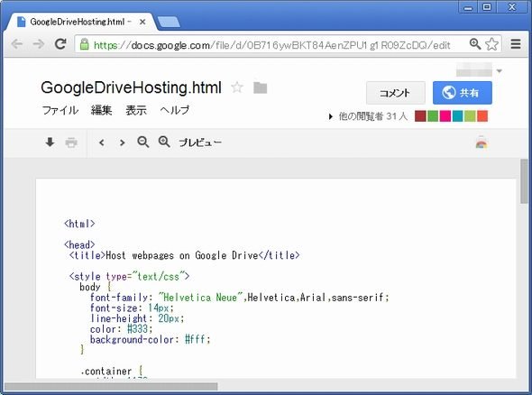Click the horizontal scrollbar thumb

(111, 387)
